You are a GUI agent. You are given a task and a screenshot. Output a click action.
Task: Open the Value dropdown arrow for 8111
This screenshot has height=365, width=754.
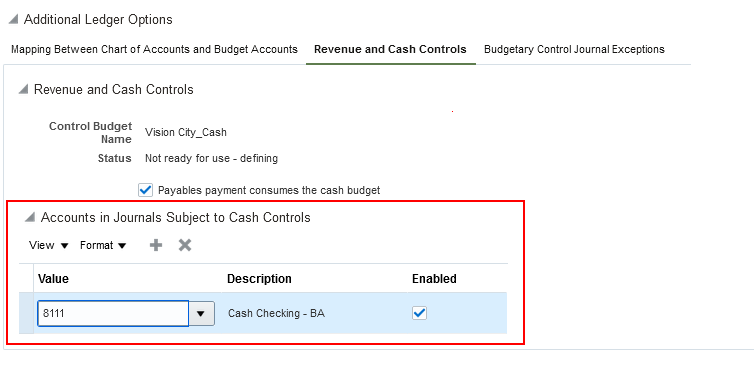point(201,314)
